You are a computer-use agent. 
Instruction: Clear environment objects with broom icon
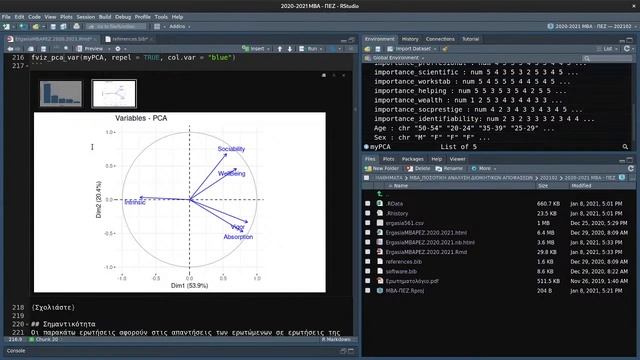(445, 49)
